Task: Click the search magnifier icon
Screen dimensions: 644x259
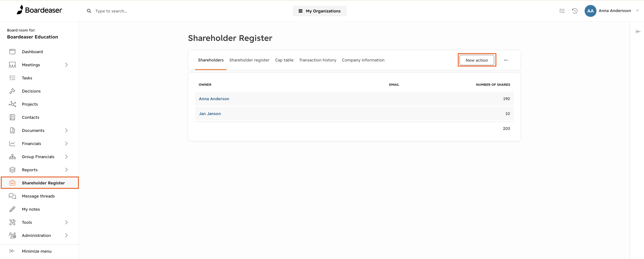Action: (x=89, y=11)
